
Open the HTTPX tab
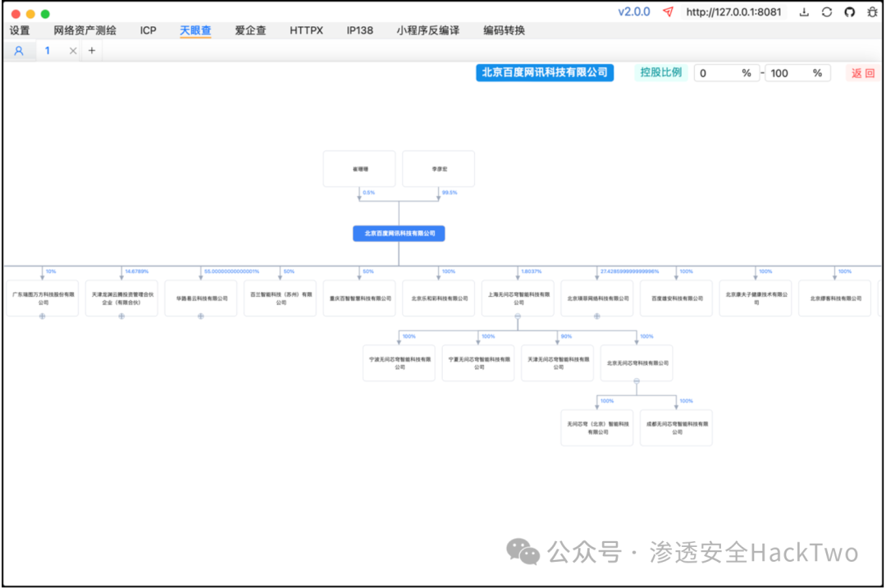tap(306, 30)
